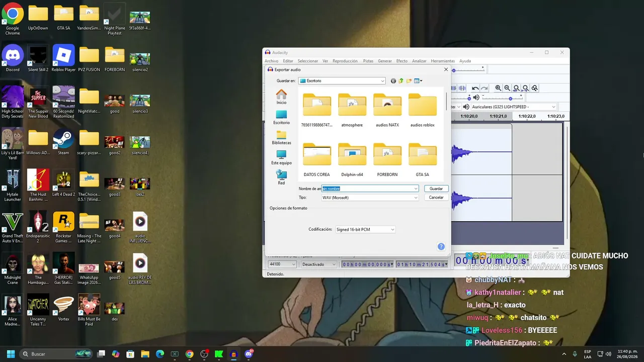Screen dimensions: 644x362
Task: Expand the file name history dropdown
Action: pos(416,189)
